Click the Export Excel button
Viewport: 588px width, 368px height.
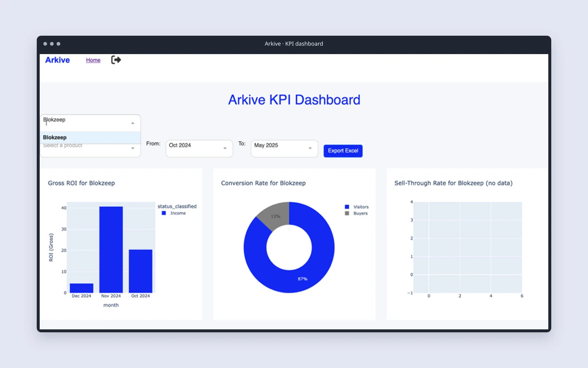(x=343, y=151)
